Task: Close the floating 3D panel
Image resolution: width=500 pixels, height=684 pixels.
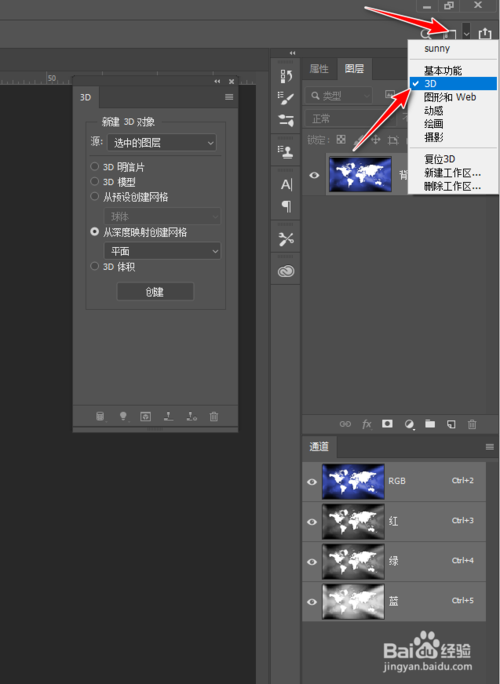Action: (x=231, y=82)
